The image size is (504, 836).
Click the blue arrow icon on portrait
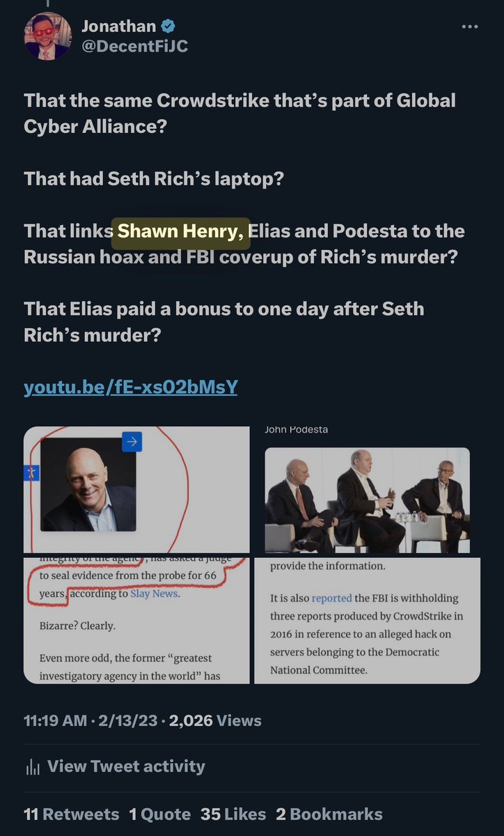point(132,442)
